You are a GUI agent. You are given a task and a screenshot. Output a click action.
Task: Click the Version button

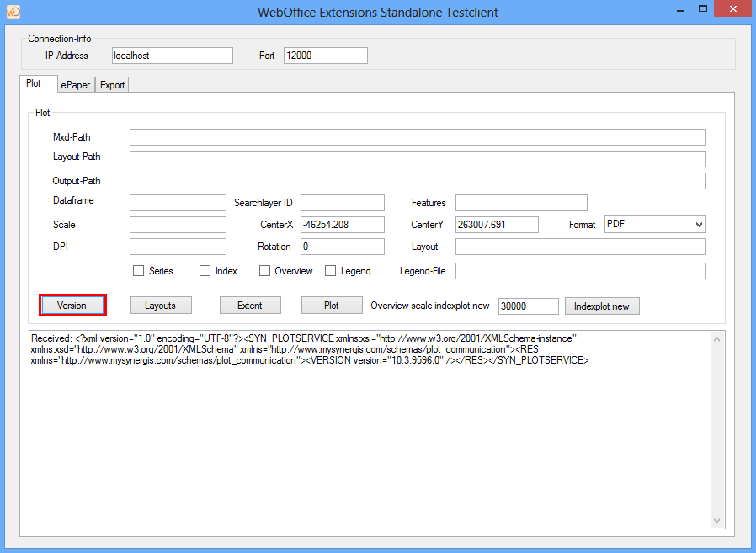tap(72, 305)
